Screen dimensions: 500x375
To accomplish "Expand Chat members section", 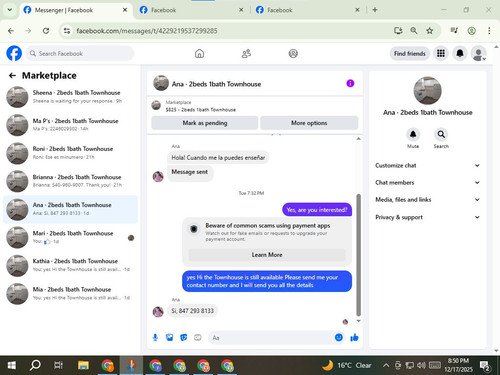I will pyautogui.click(x=427, y=182).
